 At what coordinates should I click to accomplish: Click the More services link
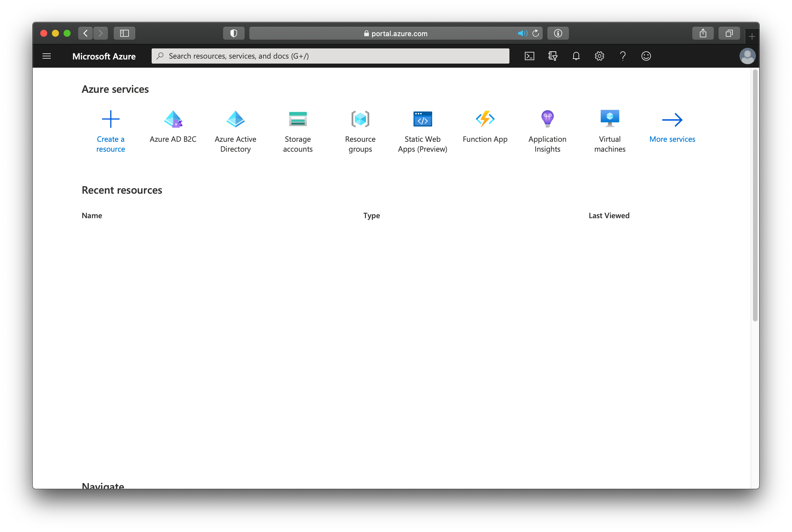coord(672,126)
